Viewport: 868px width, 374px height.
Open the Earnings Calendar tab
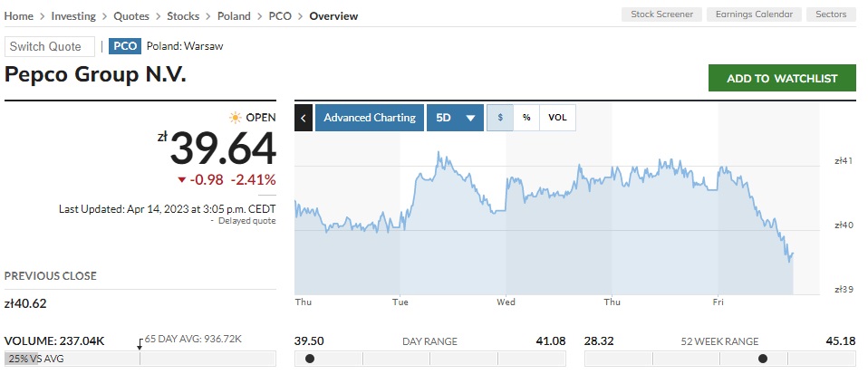pyautogui.click(x=754, y=14)
